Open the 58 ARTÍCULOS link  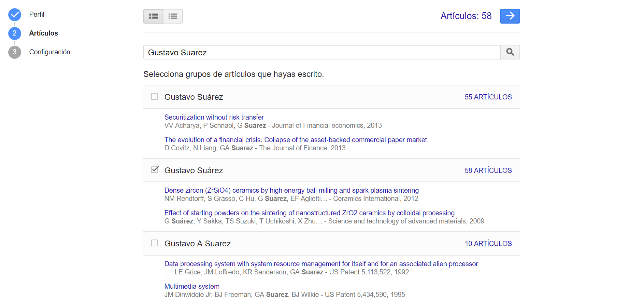click(x=488, y=171)
